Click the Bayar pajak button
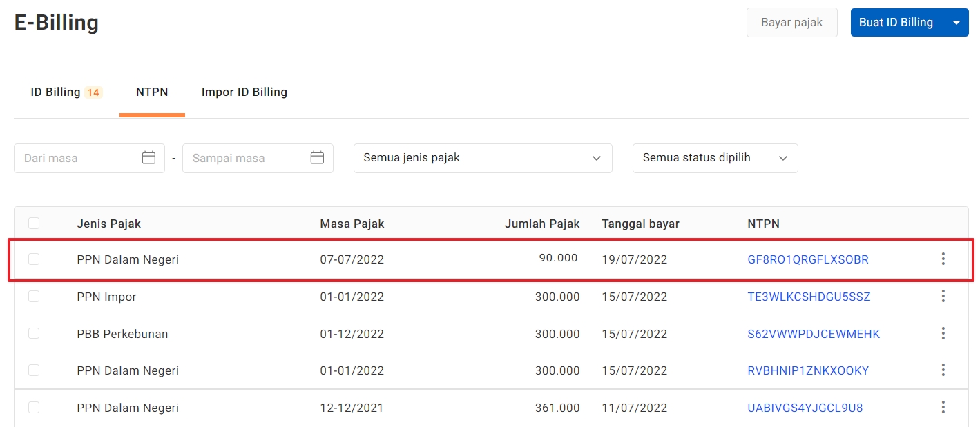The height and width of the screenshot is (427, 980). (x=791, y=23)
